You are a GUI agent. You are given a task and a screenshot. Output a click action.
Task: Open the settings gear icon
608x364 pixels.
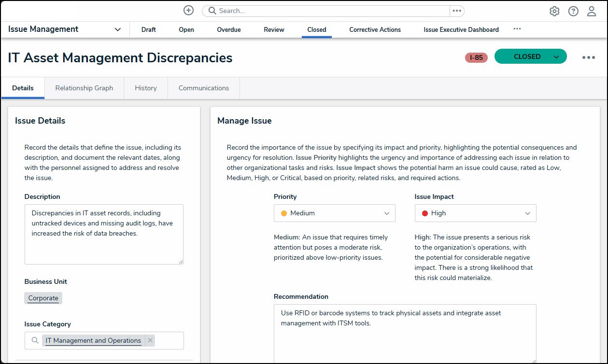pos(554,11)
